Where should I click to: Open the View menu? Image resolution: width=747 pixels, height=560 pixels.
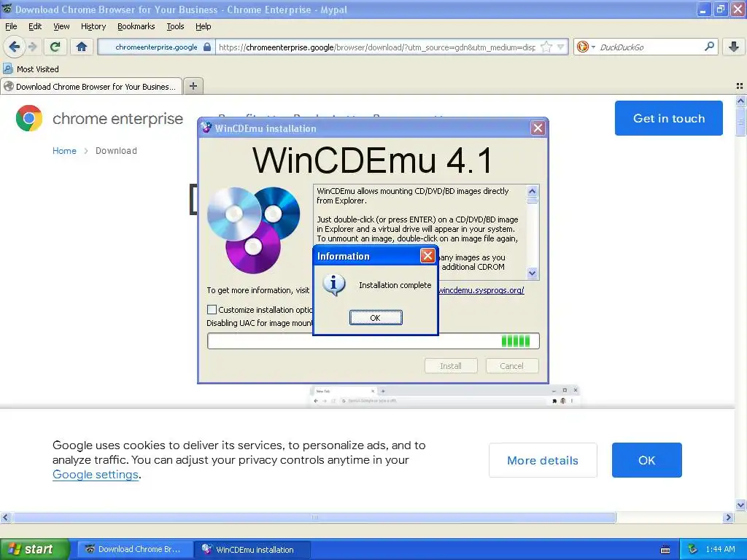point(61,26)
